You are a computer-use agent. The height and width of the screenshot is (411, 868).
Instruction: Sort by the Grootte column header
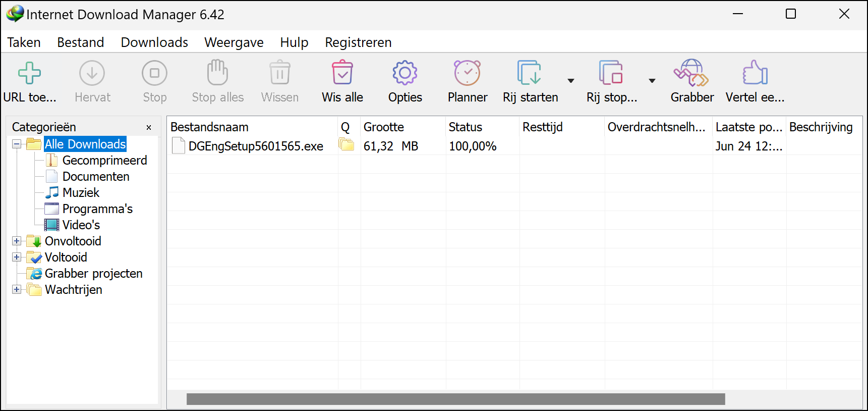[x=403, y=127]
